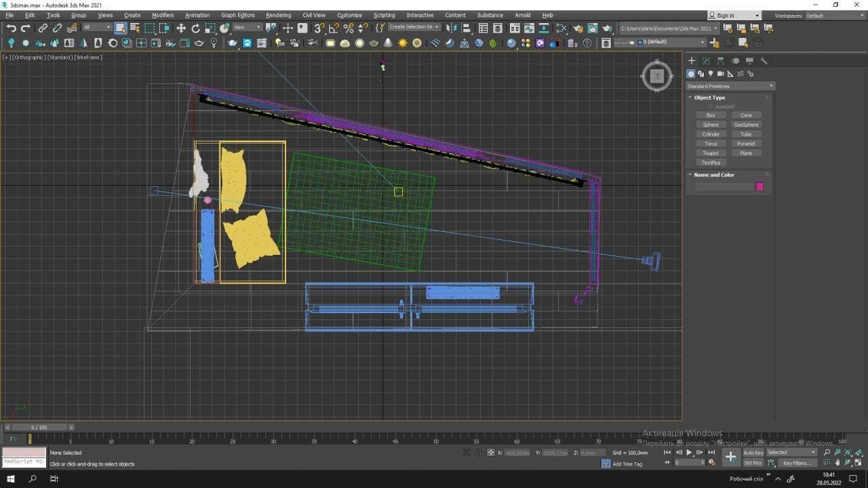Activate the Select Object tool
Screen dimensions: 868x488
120,28
